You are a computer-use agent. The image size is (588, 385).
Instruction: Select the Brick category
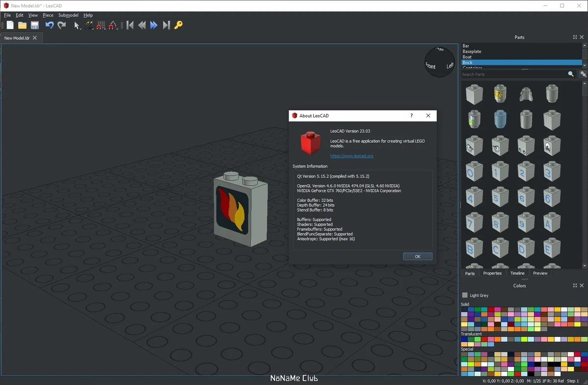tap(521, 62)
